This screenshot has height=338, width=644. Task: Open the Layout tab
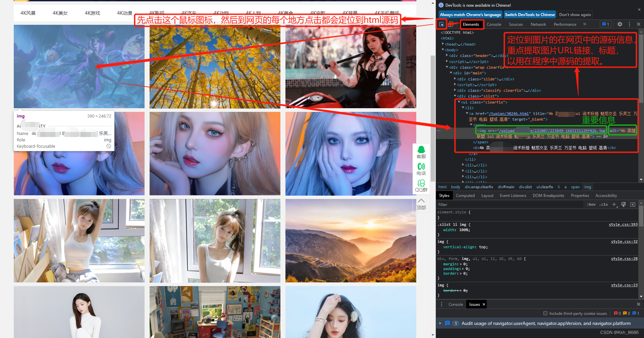[x=487, y=196]
